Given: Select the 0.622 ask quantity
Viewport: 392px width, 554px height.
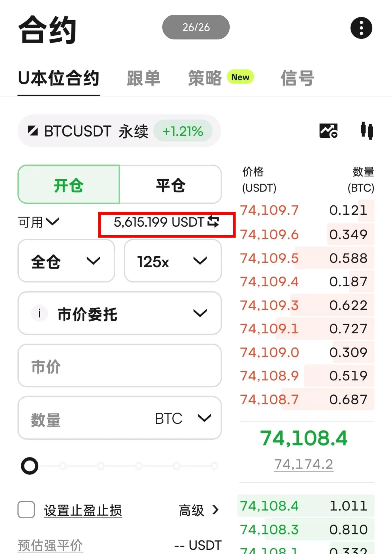Looking at the screenshot, I should [x=348, y=305].
